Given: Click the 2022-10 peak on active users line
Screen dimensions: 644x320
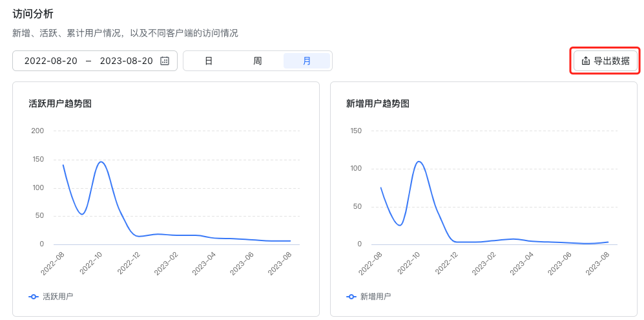Looking at the screenshot, I should coord(101,162).
